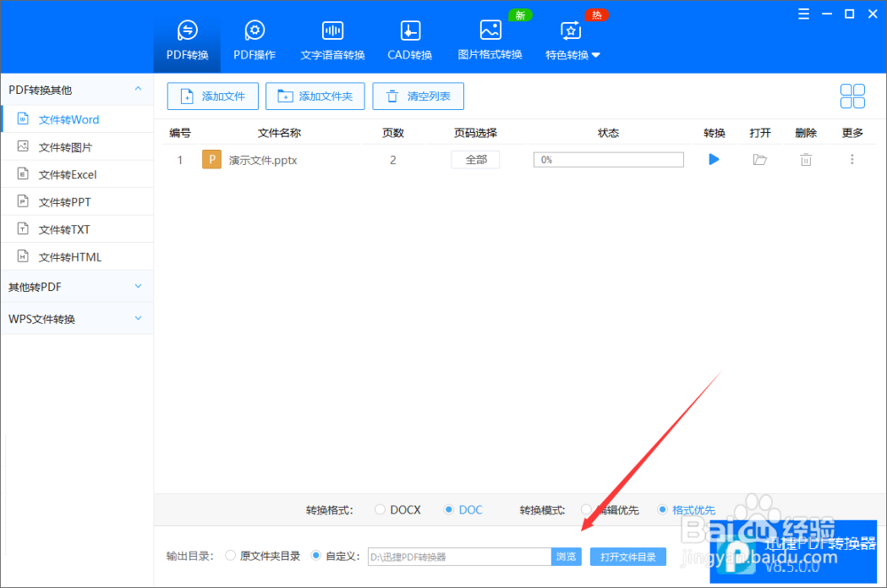This screenshot has width=887, height=588.
Task: Expand the WPS文件转换 section
Action: pos(77,318)
